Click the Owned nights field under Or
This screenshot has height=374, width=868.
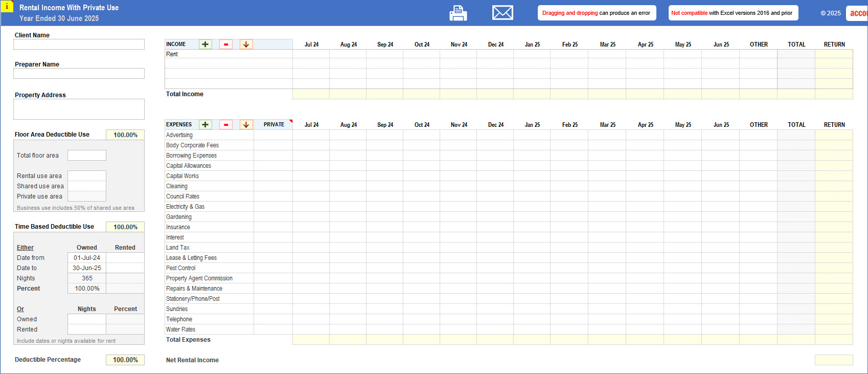[x=87, y=319]
